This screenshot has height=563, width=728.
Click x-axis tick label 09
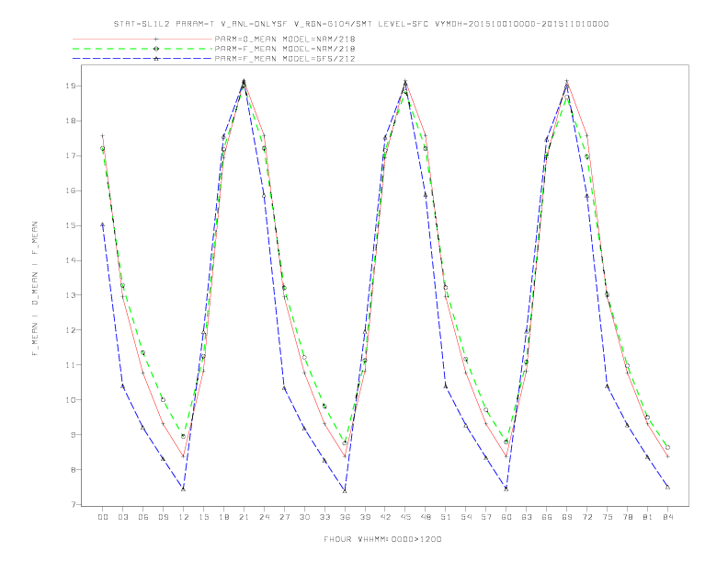pyautogui.click(x=163, y=517)
